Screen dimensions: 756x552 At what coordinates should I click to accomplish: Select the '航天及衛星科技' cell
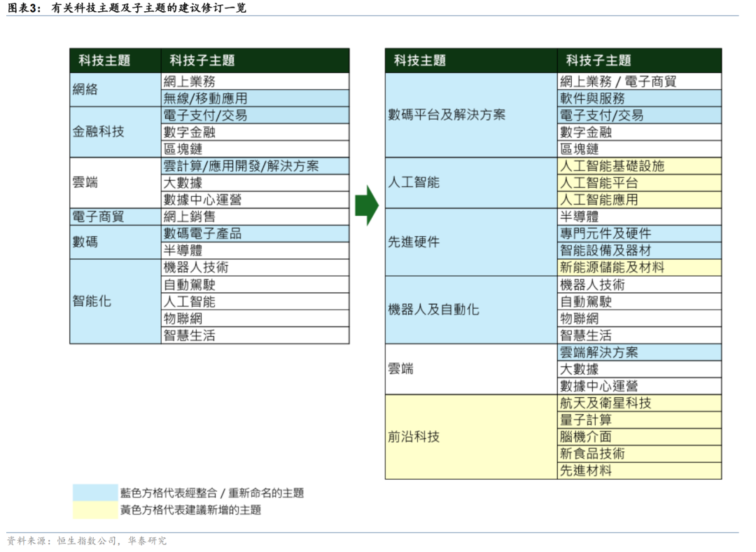pos(639,403)
